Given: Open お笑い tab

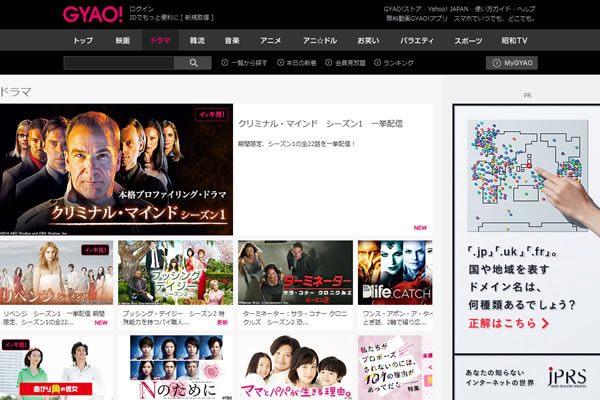Looking at the screenshot, I should click(x=368, y=40).
